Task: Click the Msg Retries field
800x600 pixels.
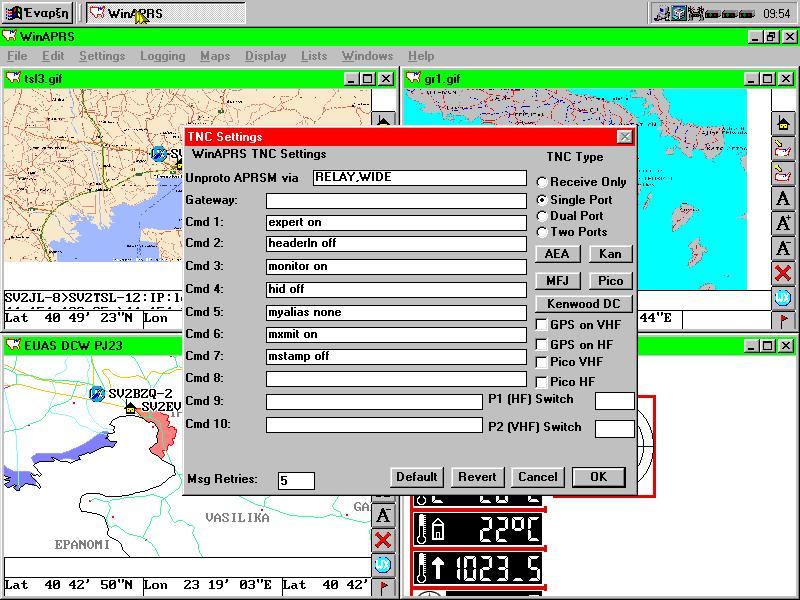Action: pos(296,480)
